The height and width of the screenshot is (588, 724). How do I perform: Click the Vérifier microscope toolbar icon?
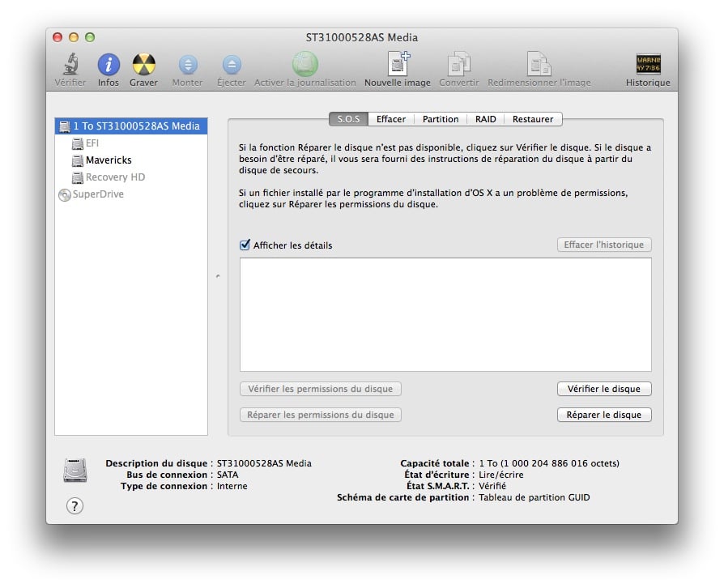[70, 65]
